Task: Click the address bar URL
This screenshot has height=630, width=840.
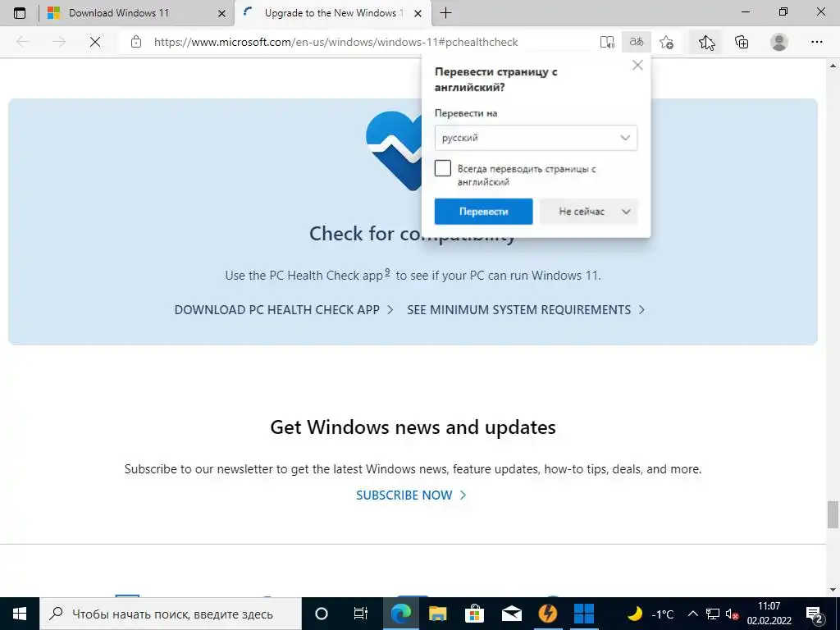Action: [336, 42]
